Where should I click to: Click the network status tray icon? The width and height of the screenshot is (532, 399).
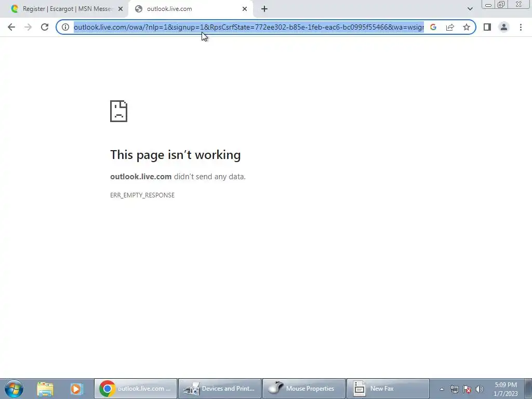click(x=454, y=389)
